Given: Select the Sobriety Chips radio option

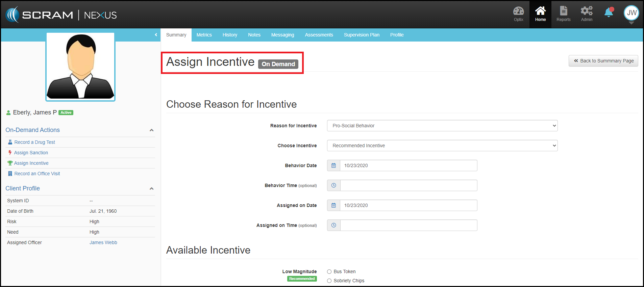Looking at the screenshot, I should tap(329, 281).
